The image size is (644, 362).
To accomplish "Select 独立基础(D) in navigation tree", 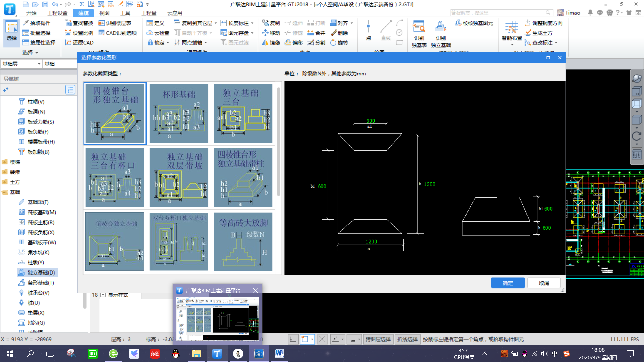I will 38,273.
